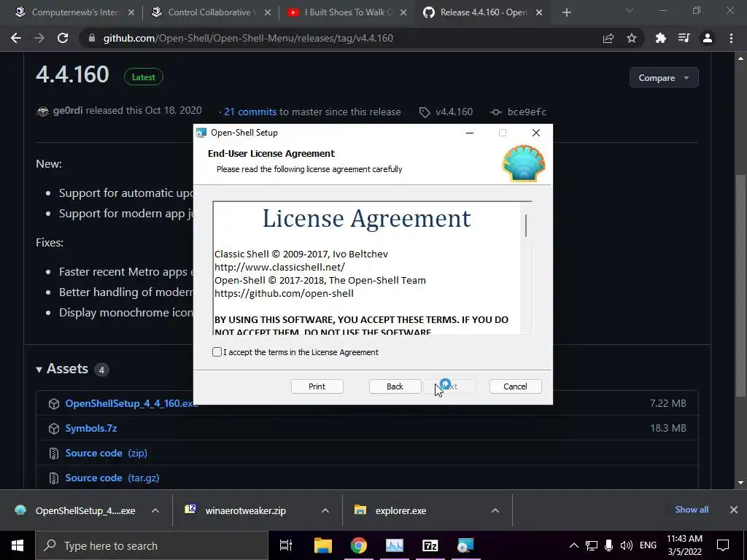Open the Windows Start menu
Image resolution: width=747 pixels, height=560 pixels.
(18, 545)
